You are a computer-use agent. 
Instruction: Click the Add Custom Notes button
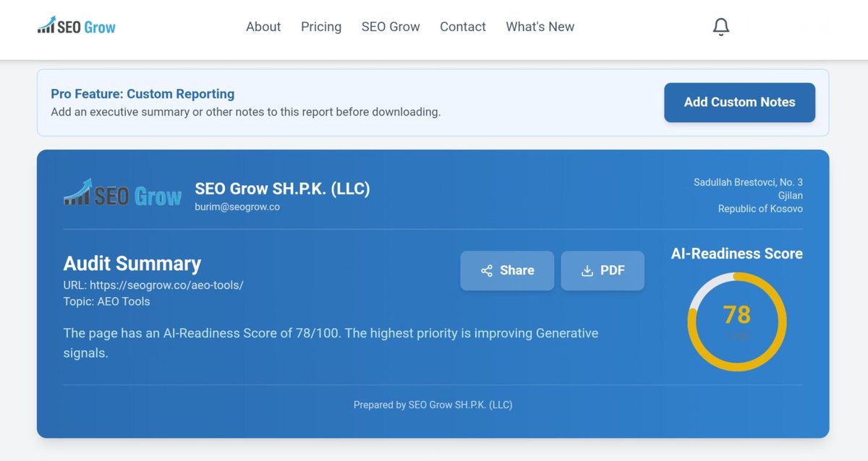[x=739, y=103]
